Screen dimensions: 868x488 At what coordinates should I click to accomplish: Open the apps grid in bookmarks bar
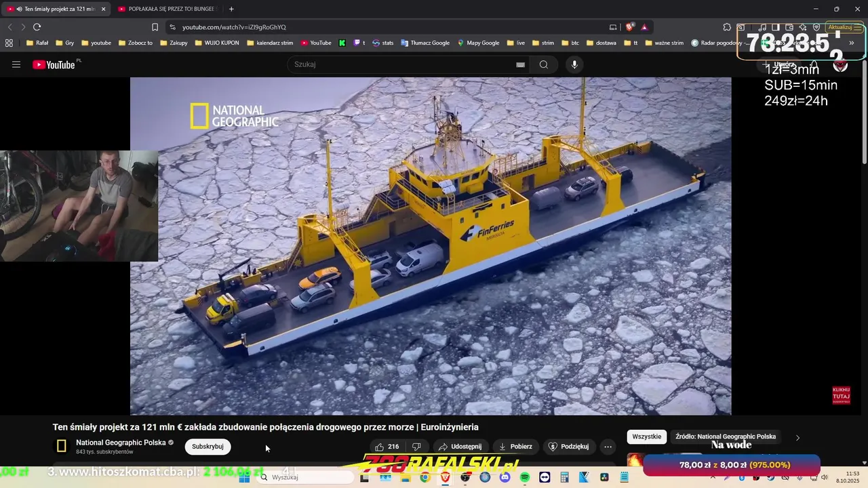pyautogui.click(x=9, y=43)
